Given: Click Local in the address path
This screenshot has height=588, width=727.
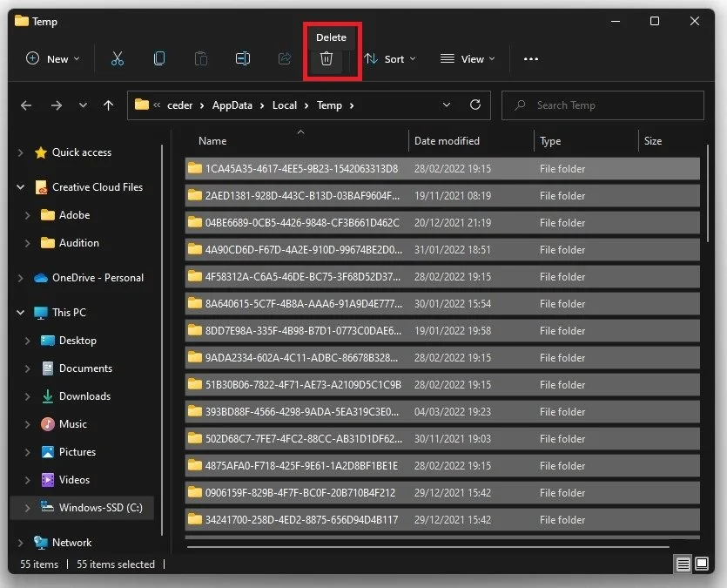Looking at the screenshot, I should (285, 105).
